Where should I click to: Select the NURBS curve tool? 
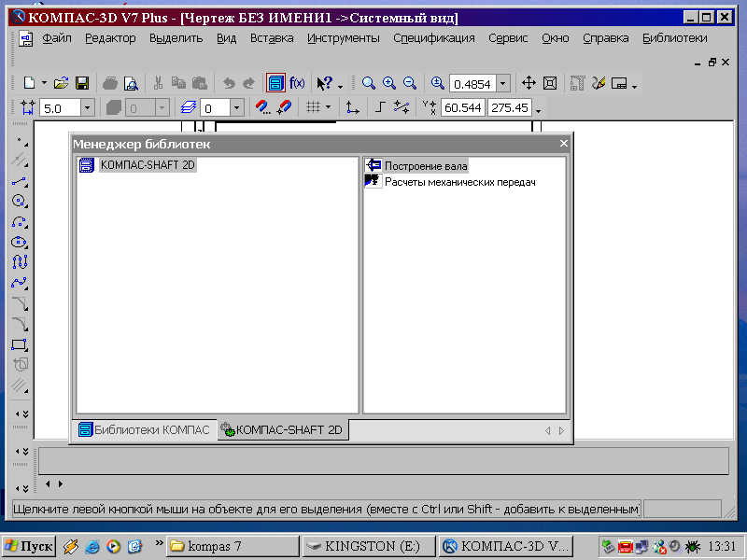pyautogui.click(x=20, y=262)
